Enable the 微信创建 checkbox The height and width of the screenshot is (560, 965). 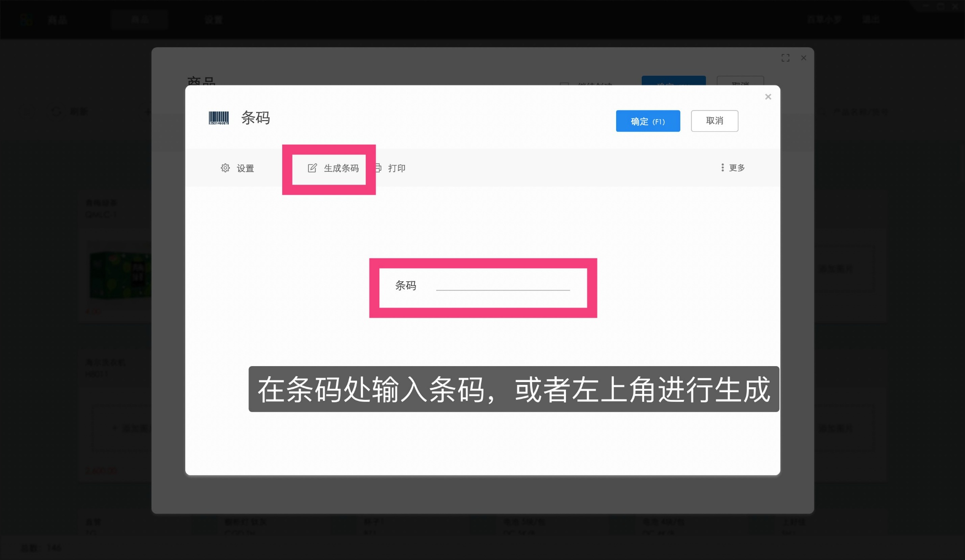tap(565, 84)
